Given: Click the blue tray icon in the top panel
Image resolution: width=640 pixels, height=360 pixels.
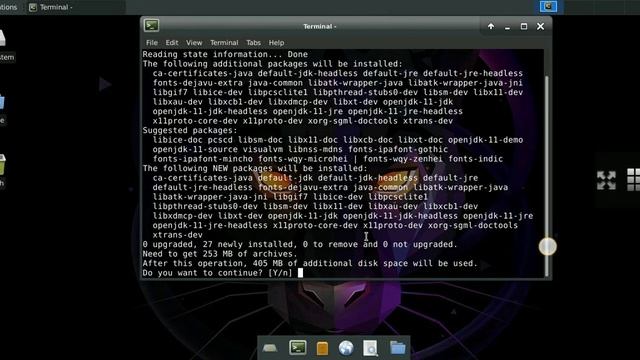Looking at the screenshot, I should coord(548,7).
